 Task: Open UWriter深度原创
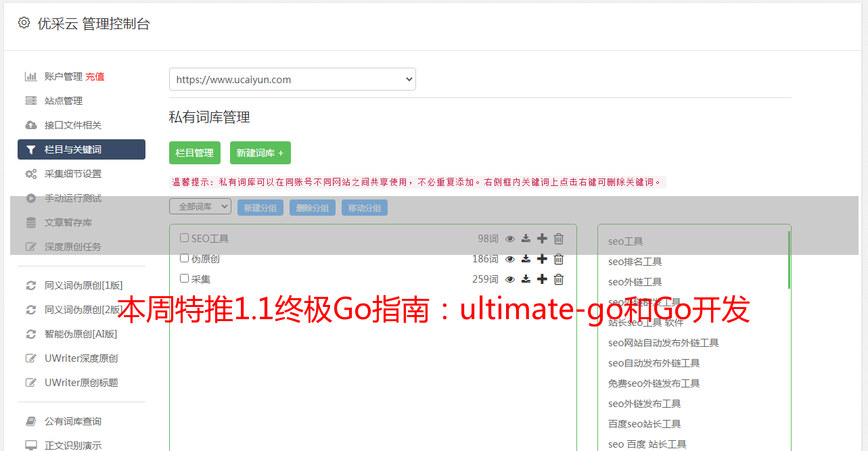pos(81,358)
